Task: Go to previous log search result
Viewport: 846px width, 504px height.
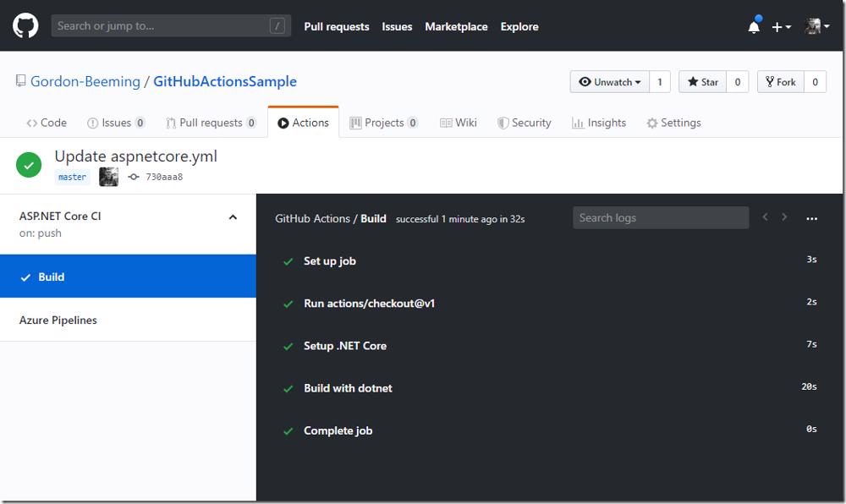Action: tap(765, 217)
